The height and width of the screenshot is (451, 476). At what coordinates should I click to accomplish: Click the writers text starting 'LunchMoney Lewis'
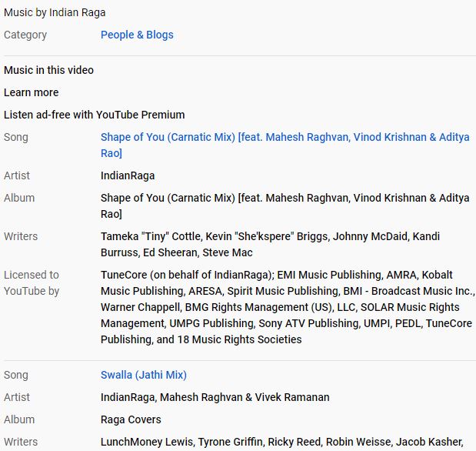pos(281,442)
